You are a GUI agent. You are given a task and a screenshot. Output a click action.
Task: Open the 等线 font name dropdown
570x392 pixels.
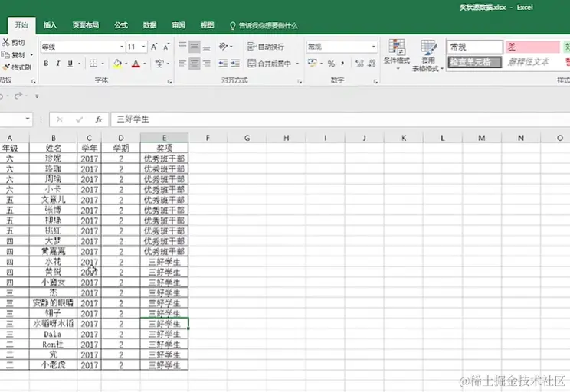(122, 47)
